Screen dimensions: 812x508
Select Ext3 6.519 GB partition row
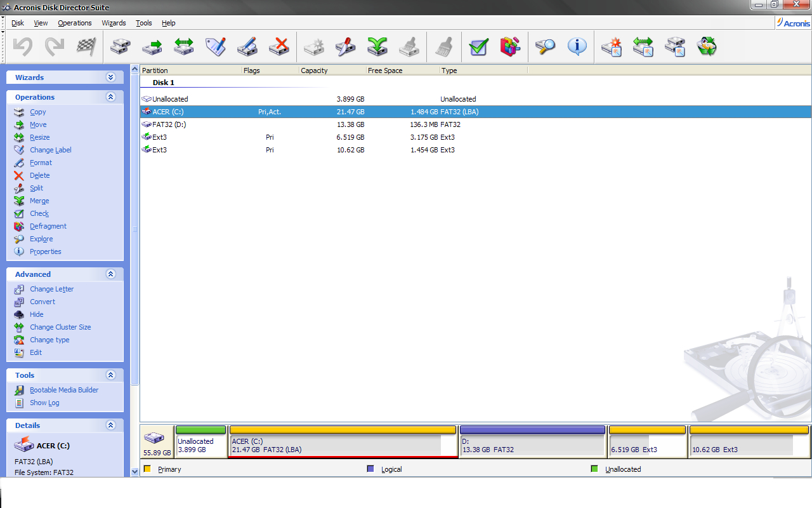(x=476, y=137)
